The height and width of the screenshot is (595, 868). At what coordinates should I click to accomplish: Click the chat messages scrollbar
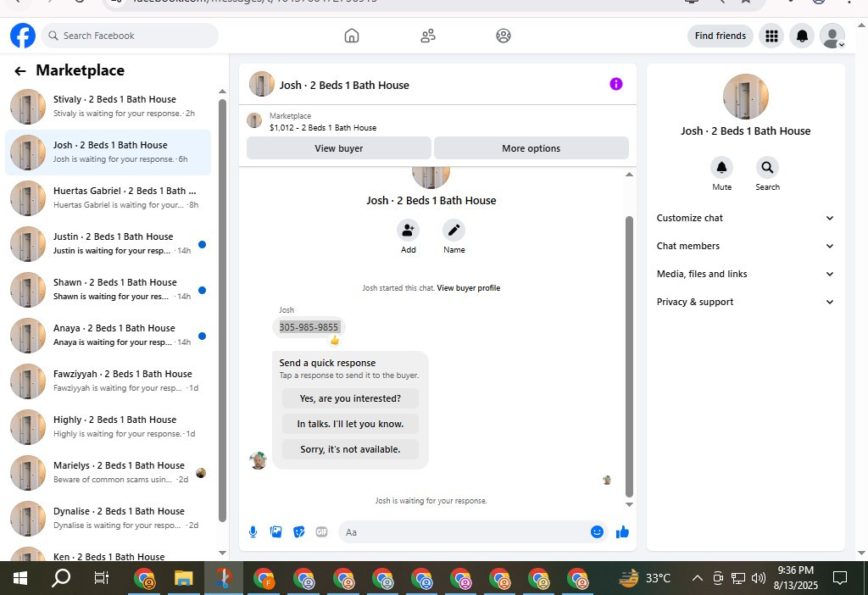629,357
